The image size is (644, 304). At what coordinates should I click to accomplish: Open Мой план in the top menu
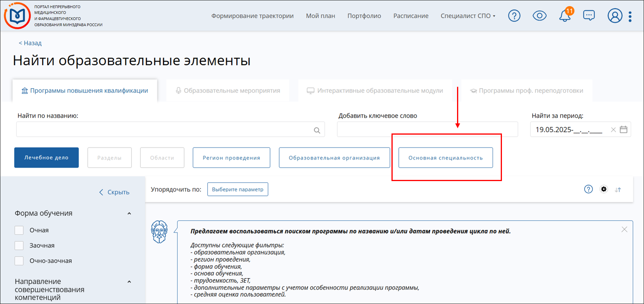pyautogui.click(x=320, y=16)
